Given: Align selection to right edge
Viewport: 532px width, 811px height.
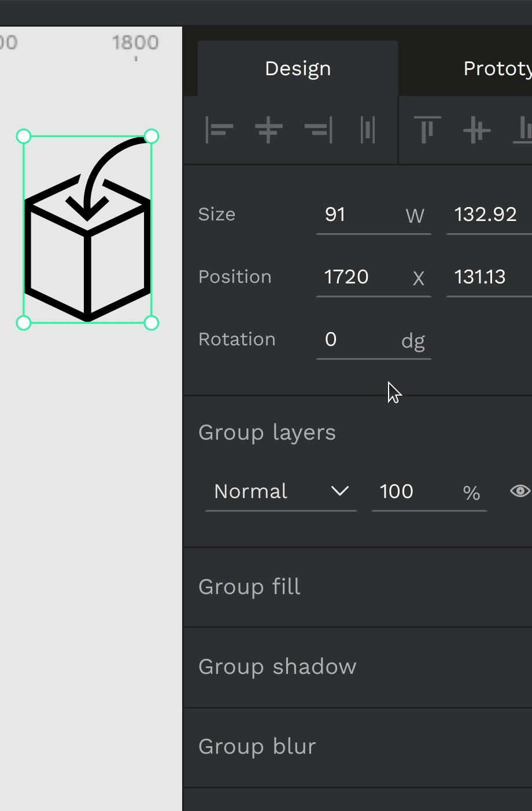Looking at the screenshot, I should point(318,130).
